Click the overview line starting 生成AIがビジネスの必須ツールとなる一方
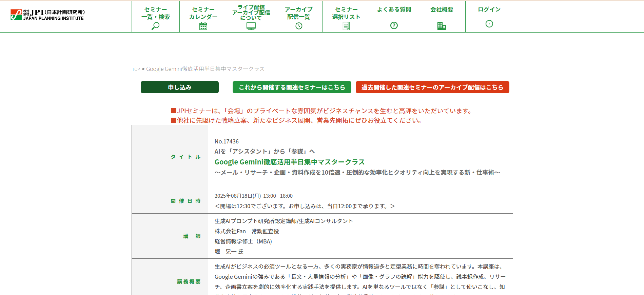 [x=360, y=267]
